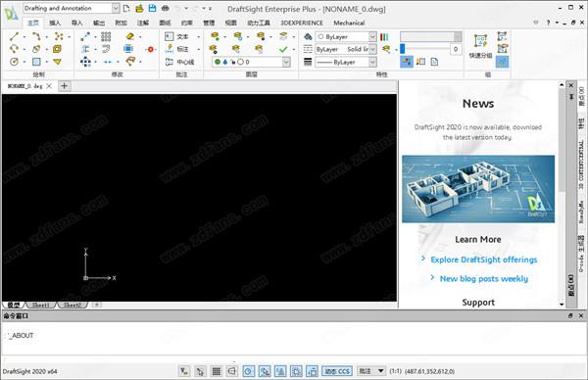588x380 pixels.
Task: Close the News side panel
Action: coord(571,86)
